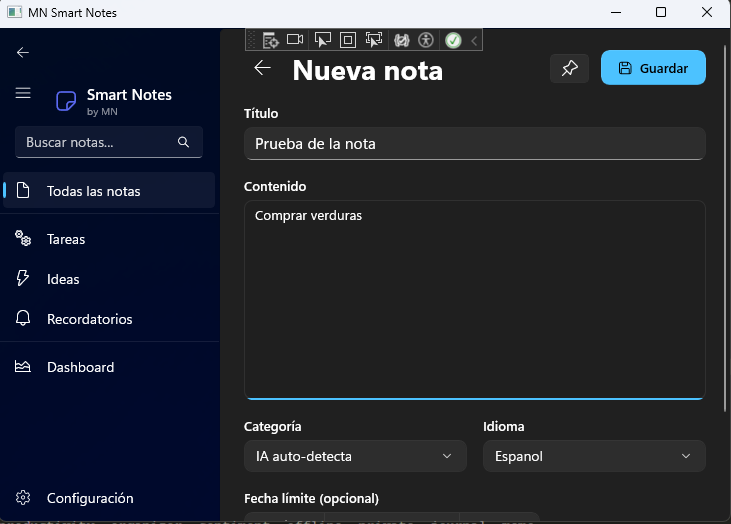
Task: Click the Fecha límite (opcional) label
Action: [311, 499]
